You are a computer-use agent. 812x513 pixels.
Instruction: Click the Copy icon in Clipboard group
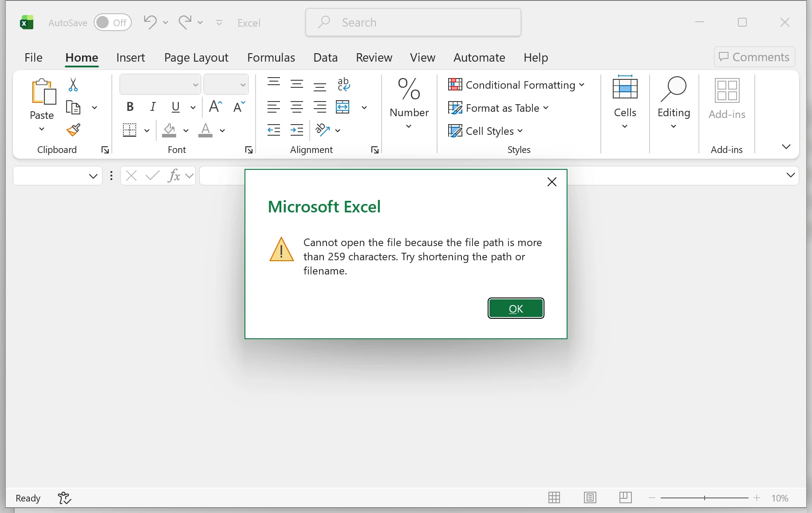pyautogui.click(x=73, y=107)
